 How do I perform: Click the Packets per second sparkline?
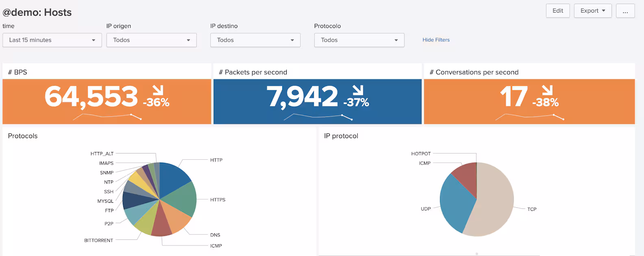click(318, 117)
